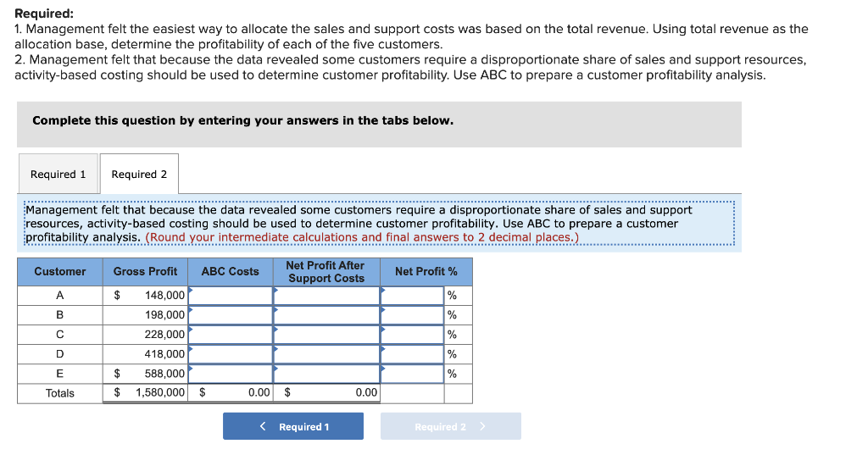The width and height of the screenshot is (868, 466).
Task: Click the ABC Costs total 0.00 cell
Action: 231,393
